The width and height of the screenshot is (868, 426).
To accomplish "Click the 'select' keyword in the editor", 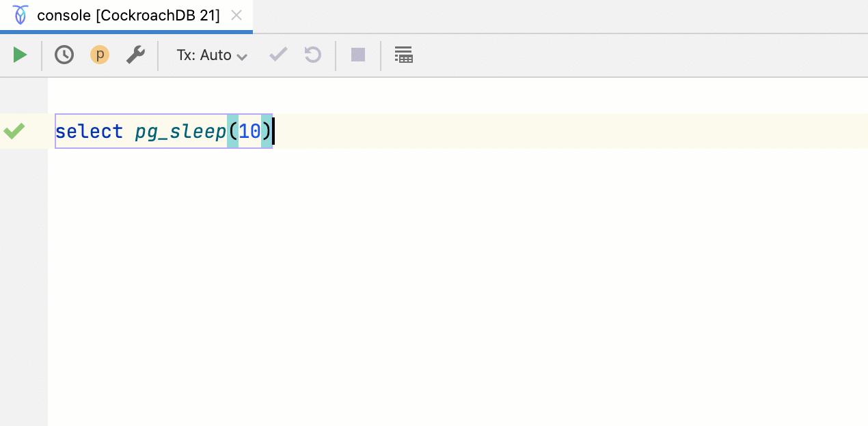I will [x=90, y=131].
